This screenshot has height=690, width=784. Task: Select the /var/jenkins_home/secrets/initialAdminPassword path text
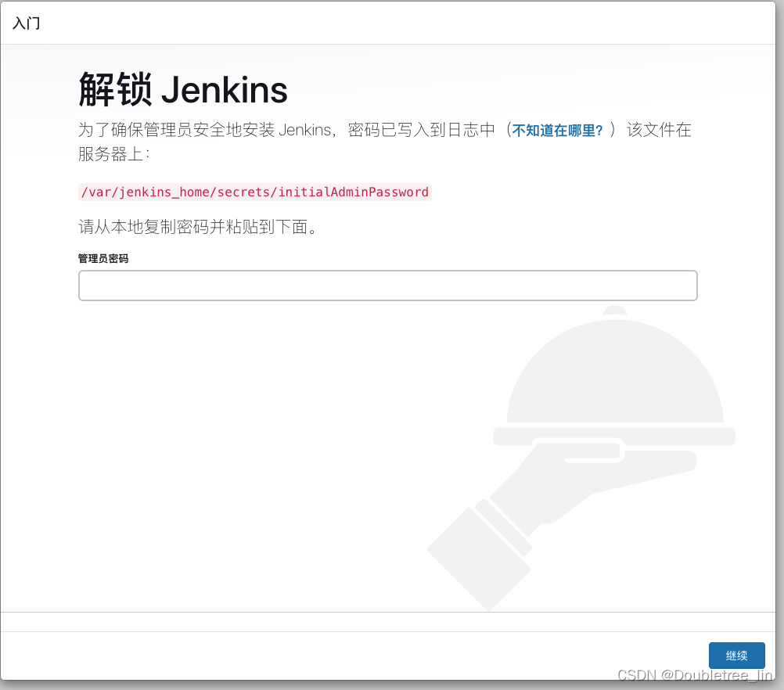(x=255, y=192)
